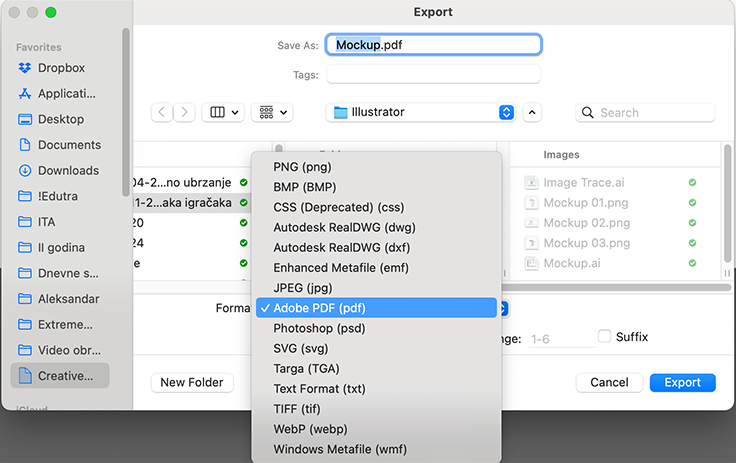
Task: Collapse the dialog with the chevron button
Action: tap(532, 113)
